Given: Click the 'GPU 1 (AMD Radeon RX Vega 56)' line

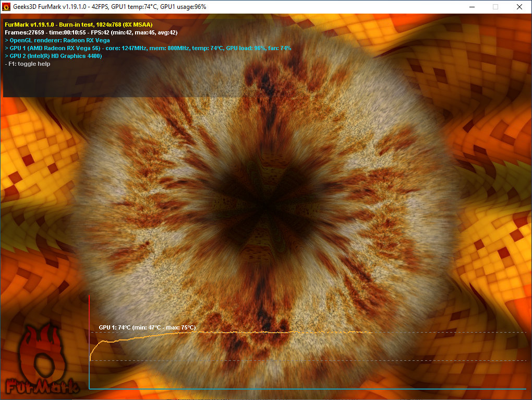Looking at the screenshot, I should 148,48.
